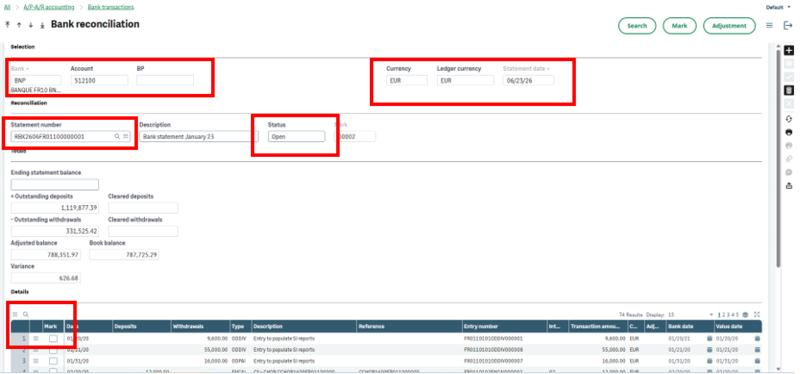The width and height of the screenshot is (800, 374).
Task: Open Value date calendar for row 3
Action: 757,361
